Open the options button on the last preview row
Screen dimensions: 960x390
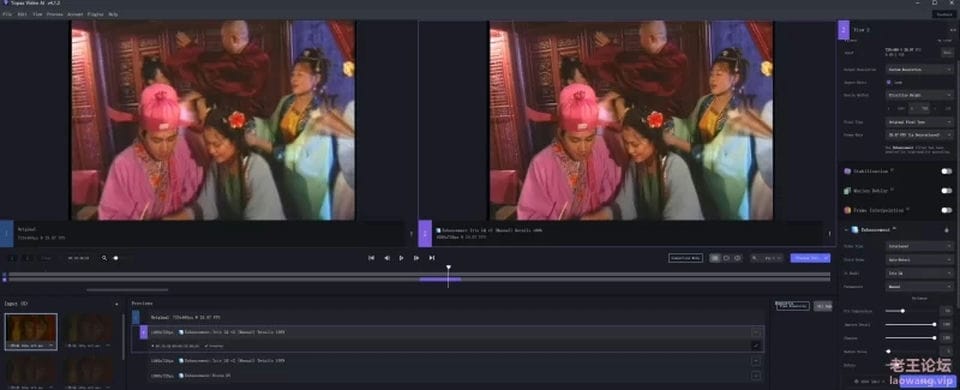pyautogui.click(x=756, y=375)
